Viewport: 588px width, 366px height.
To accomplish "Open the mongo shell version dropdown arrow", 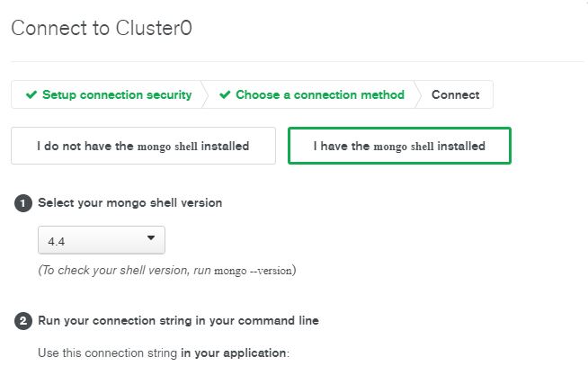I will pyautogui.click(x=150, y=239).
